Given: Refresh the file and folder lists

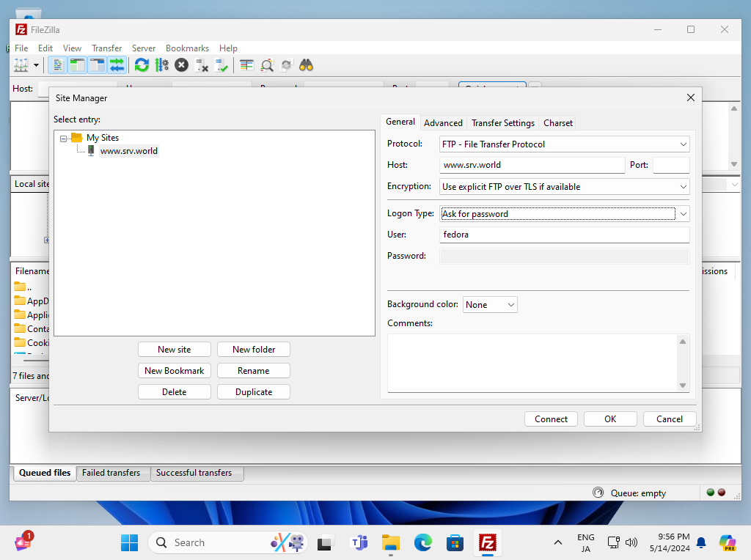Looking at the screenshot, I should (142, 65).
